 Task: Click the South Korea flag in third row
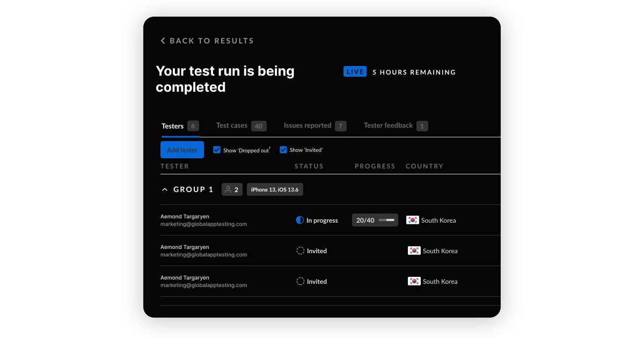[414, 281]
